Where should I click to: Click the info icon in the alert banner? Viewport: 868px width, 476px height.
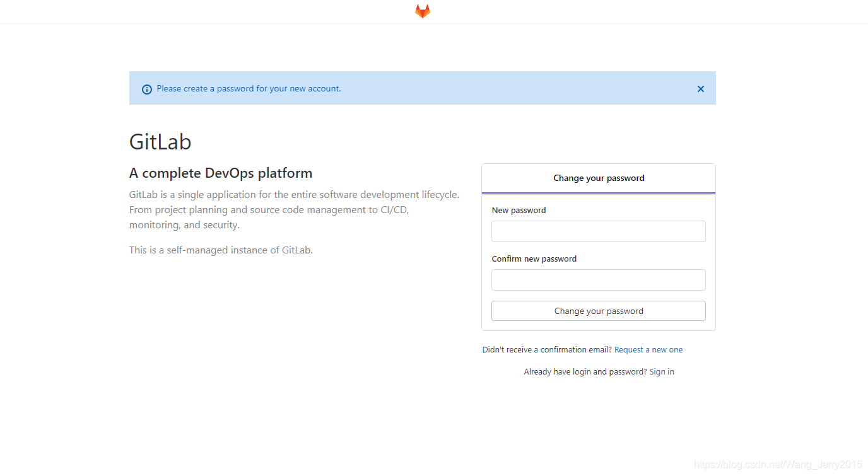click(147, 90)
